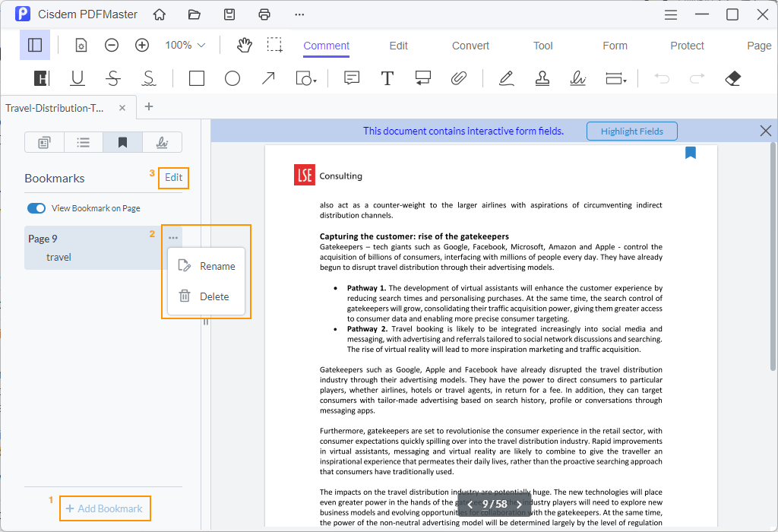Select the Squiggly underline tool
Screen dimensions: 778x532
(x=148, y=78)
